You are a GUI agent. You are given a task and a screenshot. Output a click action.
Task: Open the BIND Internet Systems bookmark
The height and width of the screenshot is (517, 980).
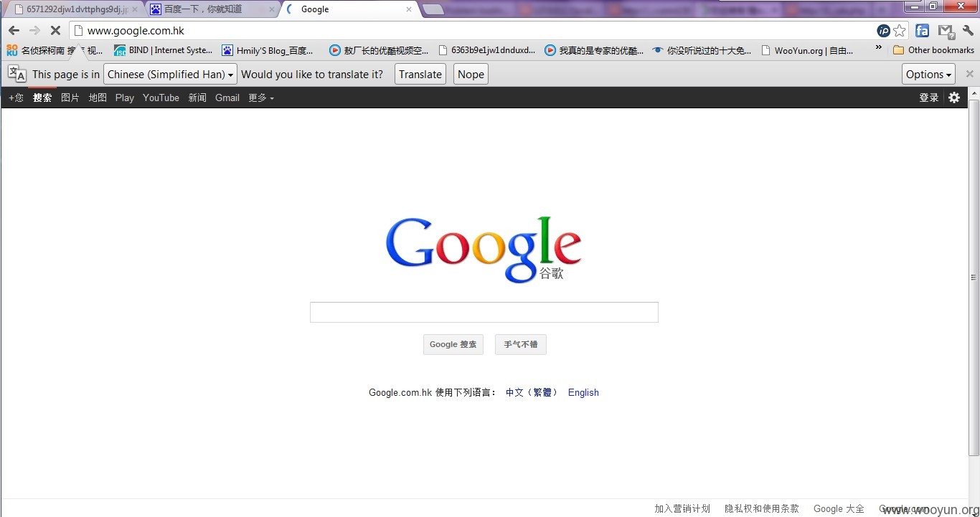click(x=164, y=50)
